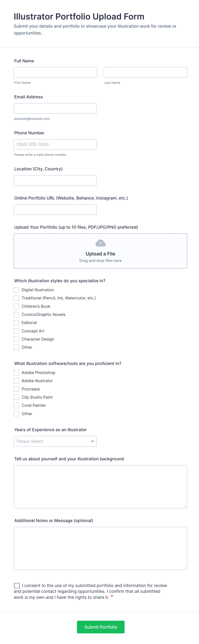Check the Digital Illustration checkbox
Image resolution: width=199 pixels, height=644 pixels.
[x=16, y=290]
